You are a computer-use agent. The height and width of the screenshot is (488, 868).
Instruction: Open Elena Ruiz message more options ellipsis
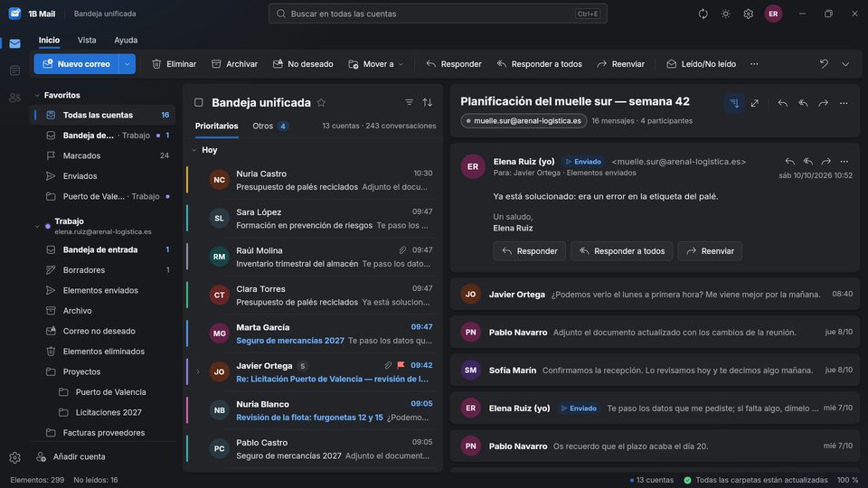(844, 162)
